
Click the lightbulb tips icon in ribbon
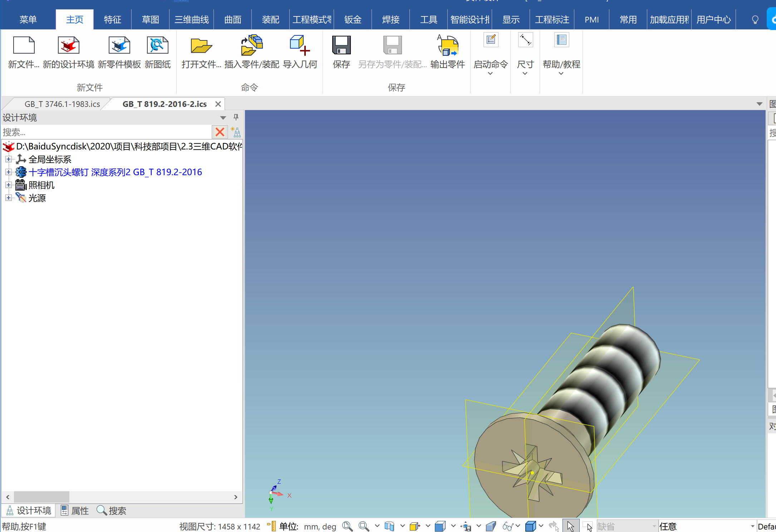[755, 20]
